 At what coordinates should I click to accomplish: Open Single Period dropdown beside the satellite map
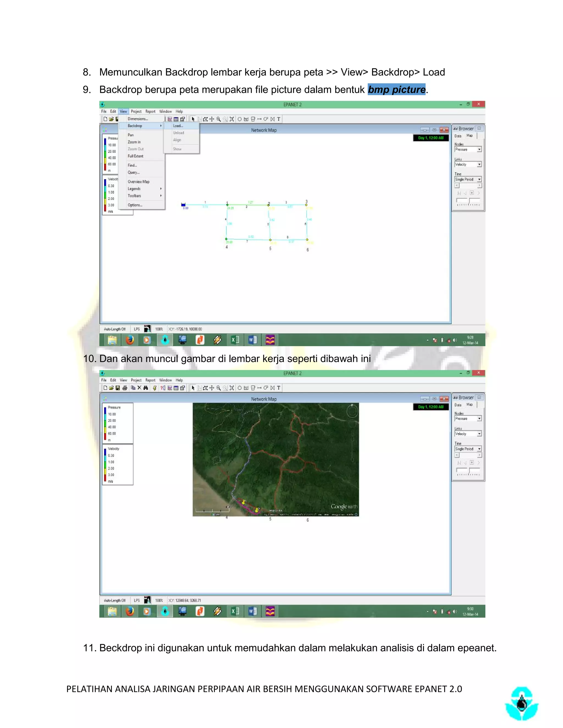(x=479, y=449)
